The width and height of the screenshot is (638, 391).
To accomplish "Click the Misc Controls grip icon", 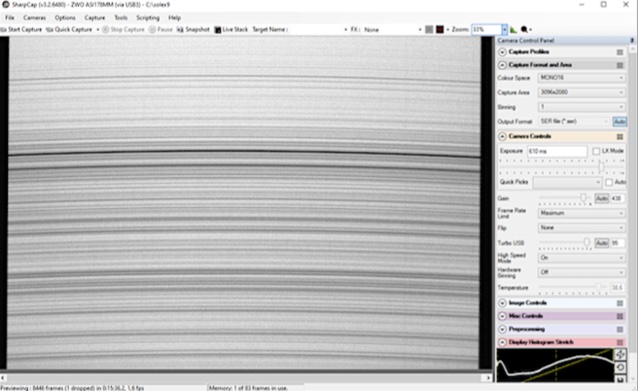I will [620, 316].
